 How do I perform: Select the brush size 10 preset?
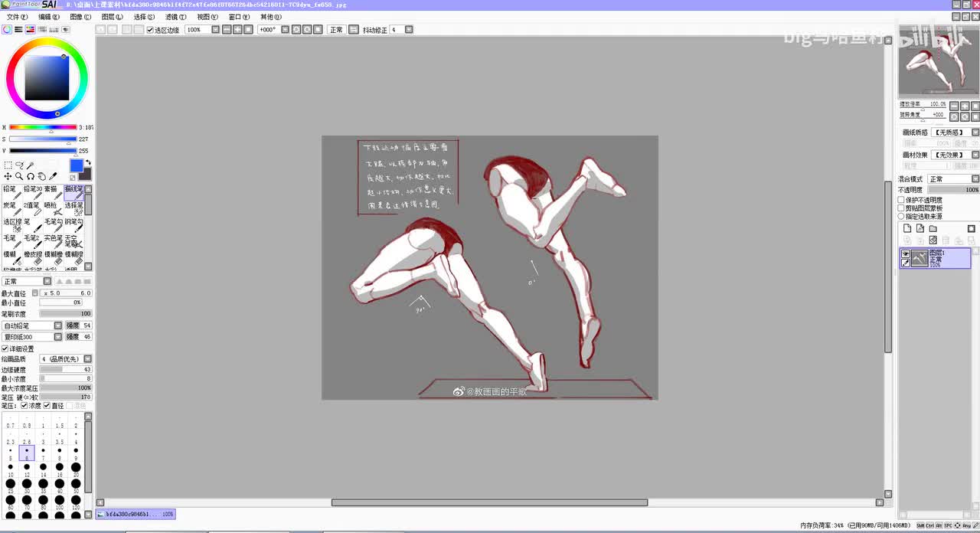[x=10, y=470]
